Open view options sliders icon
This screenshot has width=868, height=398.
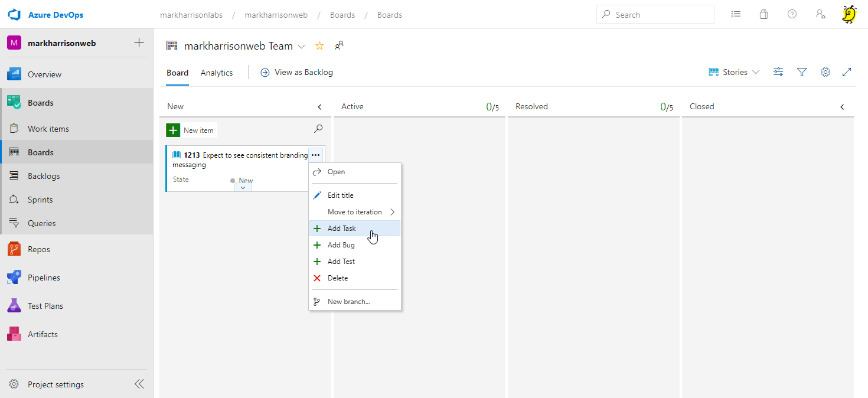(x=779, y=72)
